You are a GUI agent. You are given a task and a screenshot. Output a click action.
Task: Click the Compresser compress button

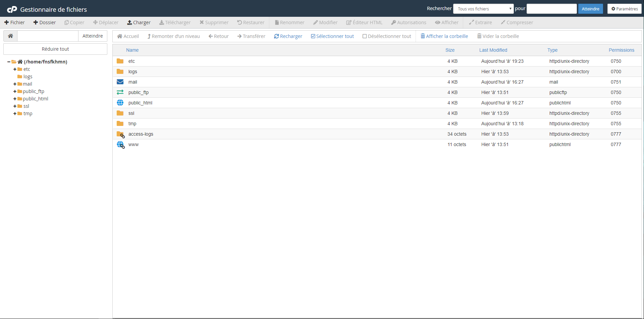click(x=517, y=22)
